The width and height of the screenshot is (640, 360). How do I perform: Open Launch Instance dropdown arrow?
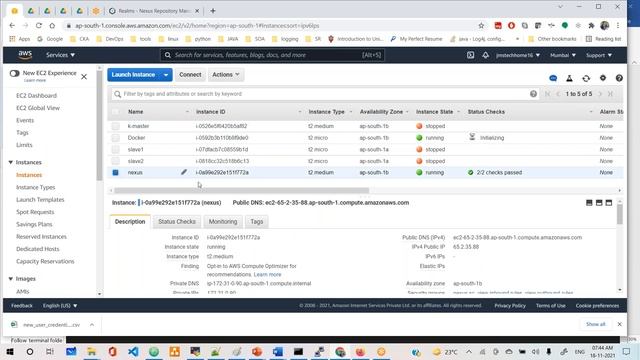[x=166, y=75]
